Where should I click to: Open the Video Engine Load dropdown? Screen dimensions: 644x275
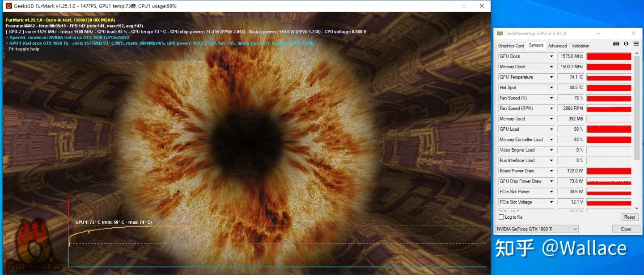click(552, 150)
